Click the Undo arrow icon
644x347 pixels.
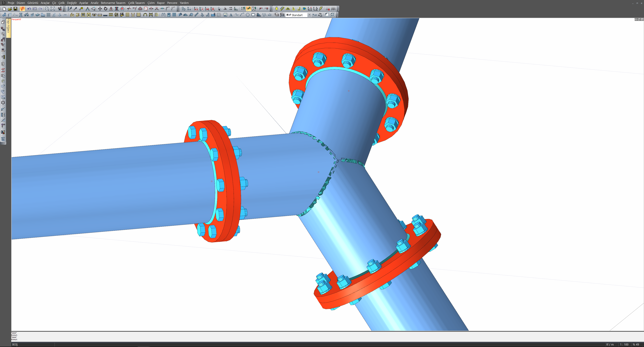click(29, 9)
